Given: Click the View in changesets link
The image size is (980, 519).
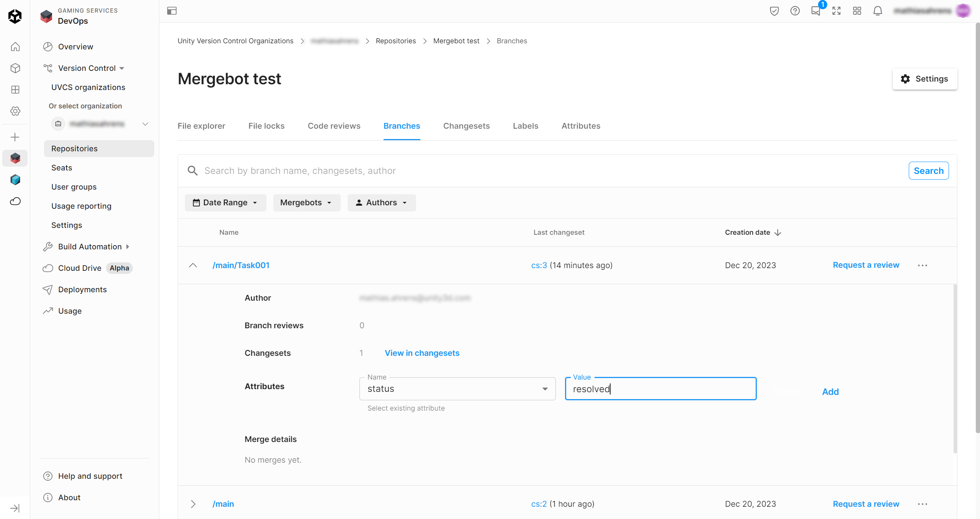Looking at the screenshot, I should (x=422, y=353).
